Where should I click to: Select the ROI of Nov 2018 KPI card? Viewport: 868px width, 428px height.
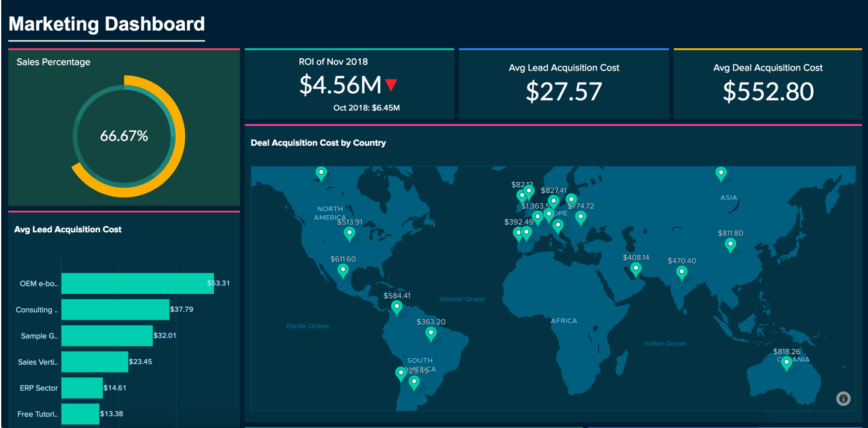coord(349,84)
